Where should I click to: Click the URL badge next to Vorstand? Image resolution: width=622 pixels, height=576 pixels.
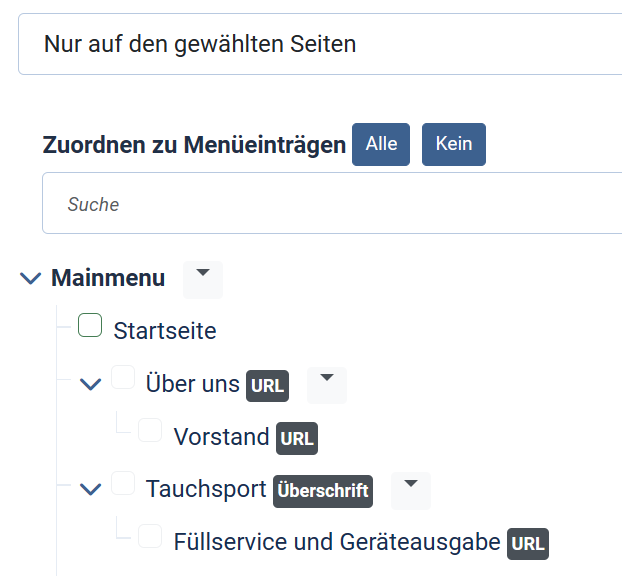click(297, 438)
